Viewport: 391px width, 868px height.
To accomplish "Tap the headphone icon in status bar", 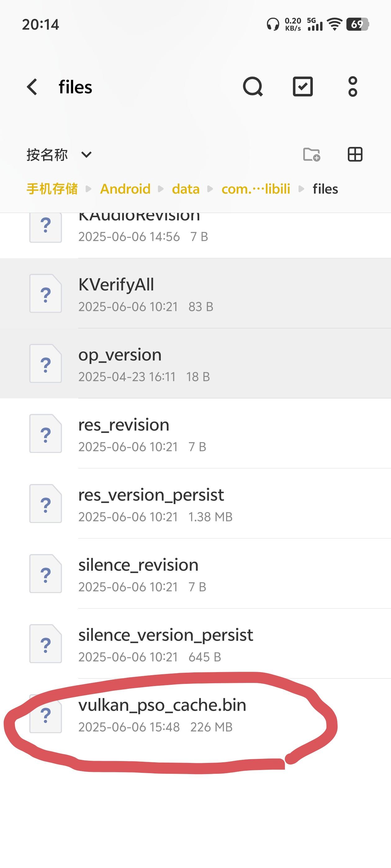I will [272, 24].
